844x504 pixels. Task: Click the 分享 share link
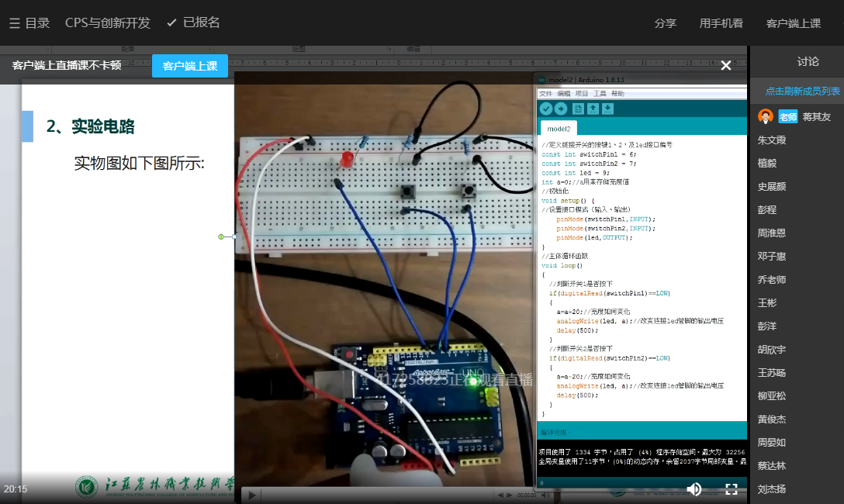click(x=665, y=23)
